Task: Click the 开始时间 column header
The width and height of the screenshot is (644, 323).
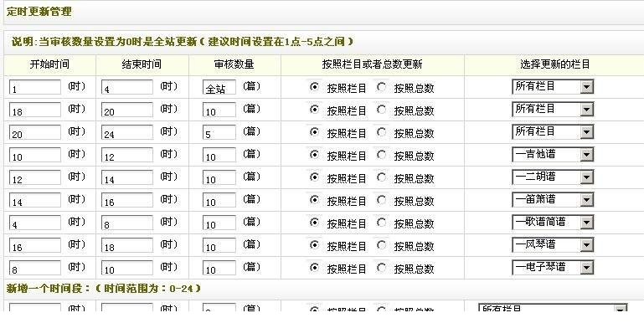Action: click(49, 64)
